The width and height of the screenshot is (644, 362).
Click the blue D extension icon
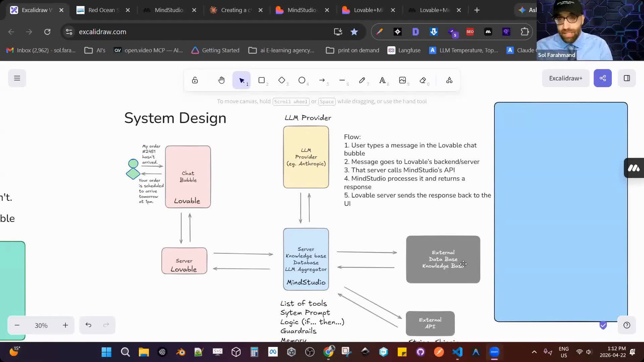pos(416,32)
